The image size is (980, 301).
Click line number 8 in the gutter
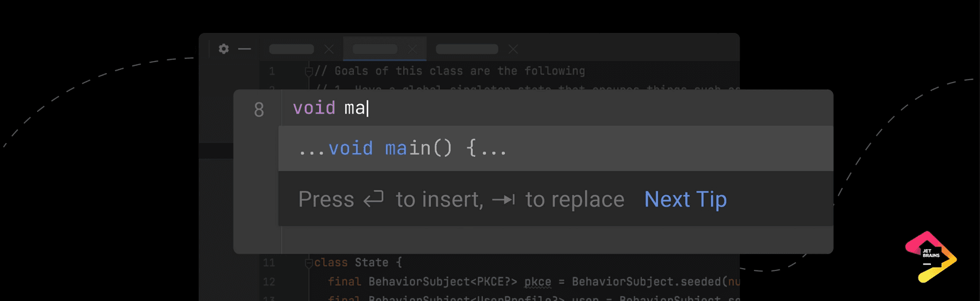point(259,110)
